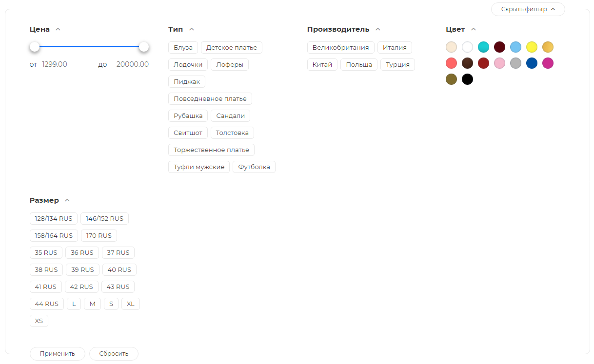
Task: Select the turquoise color swatch
Action: pyautogui.click(x=483, y=47)
